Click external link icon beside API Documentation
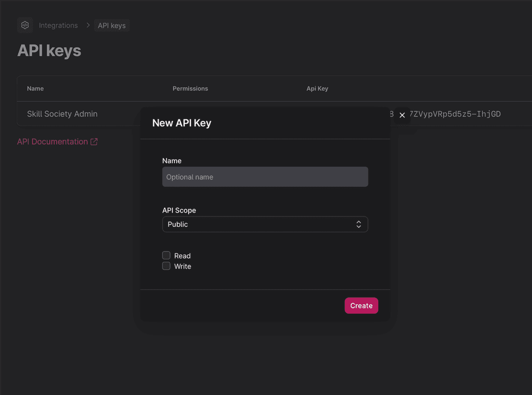This screenshot has height=395, width=532. click(x=94, y=142)
